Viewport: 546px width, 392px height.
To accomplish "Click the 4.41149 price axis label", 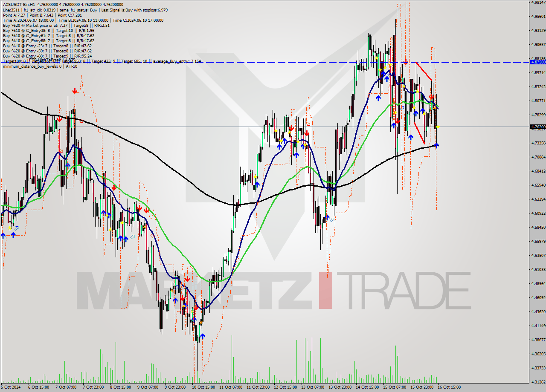I will click(x=538, y=326).
